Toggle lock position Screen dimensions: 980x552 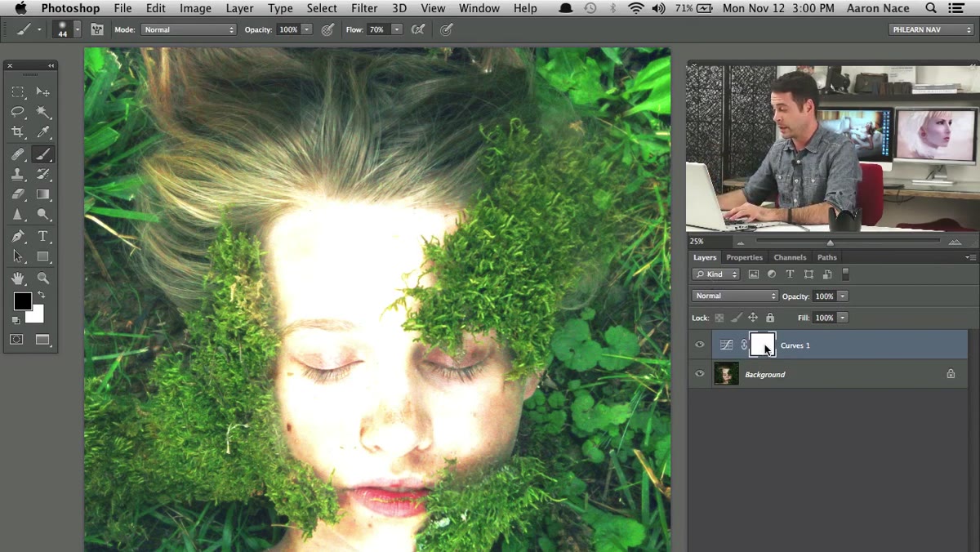click(x=753, y=318)
